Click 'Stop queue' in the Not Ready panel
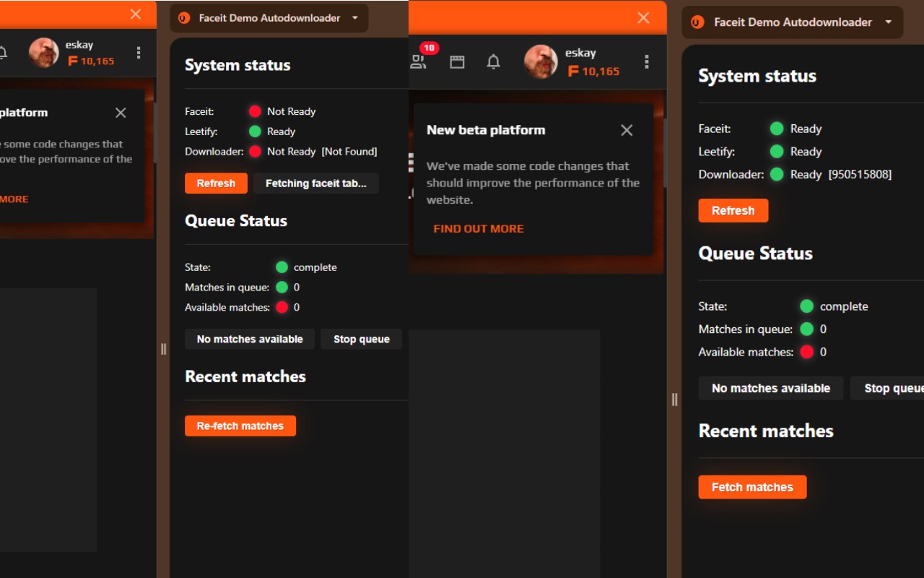This screenshot has height=578, width=924. pyautogui.click(x=362, y=339)
